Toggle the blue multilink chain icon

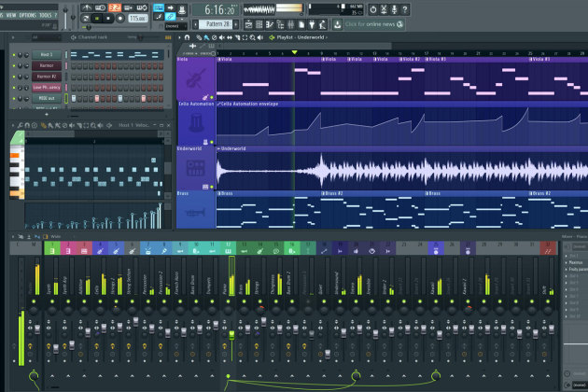170,17
